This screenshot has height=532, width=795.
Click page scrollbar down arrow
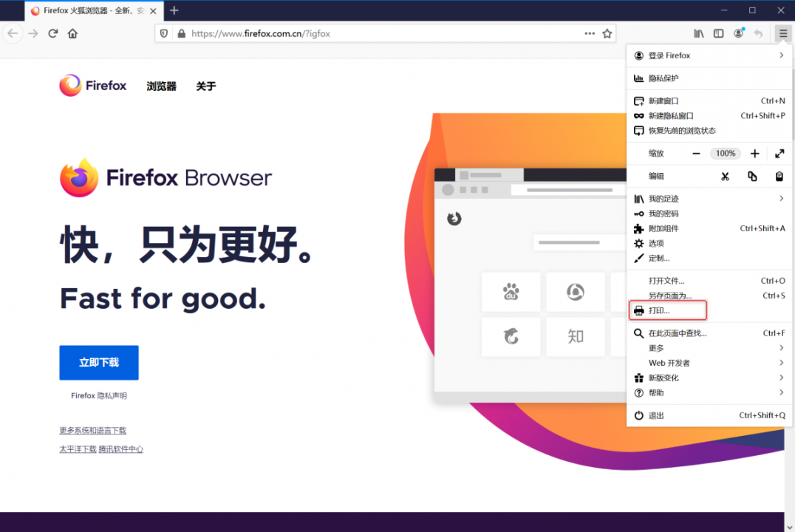tap(789, 527)
